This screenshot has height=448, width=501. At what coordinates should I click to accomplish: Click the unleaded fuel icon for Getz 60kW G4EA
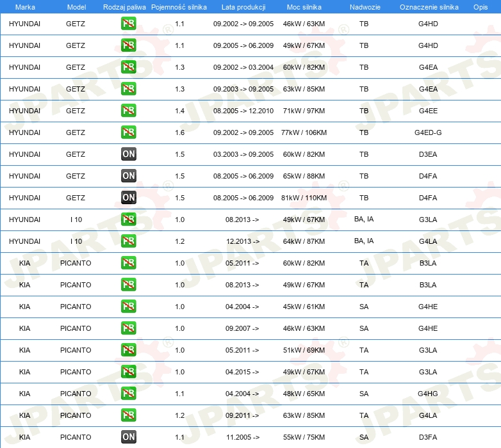128,67
